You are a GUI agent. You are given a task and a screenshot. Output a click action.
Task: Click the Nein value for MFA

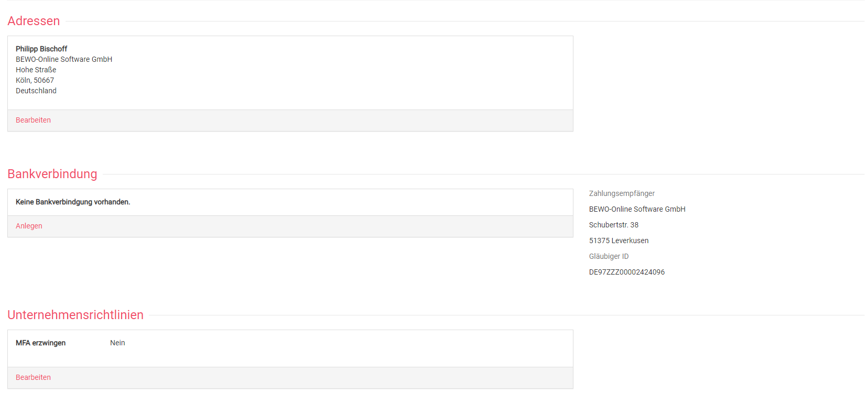117,343
